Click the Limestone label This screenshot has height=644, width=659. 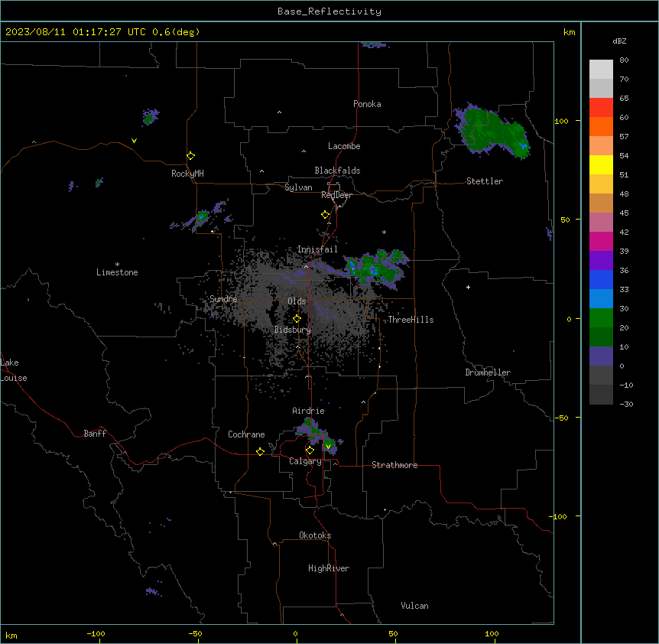[117, 272]
